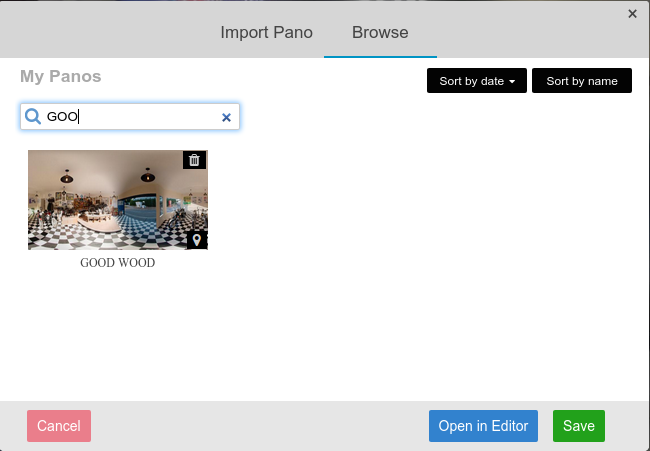Open the pano in Editor
Image resolution: width=650 pixels, height=451 pixels.
pos(483,426)
